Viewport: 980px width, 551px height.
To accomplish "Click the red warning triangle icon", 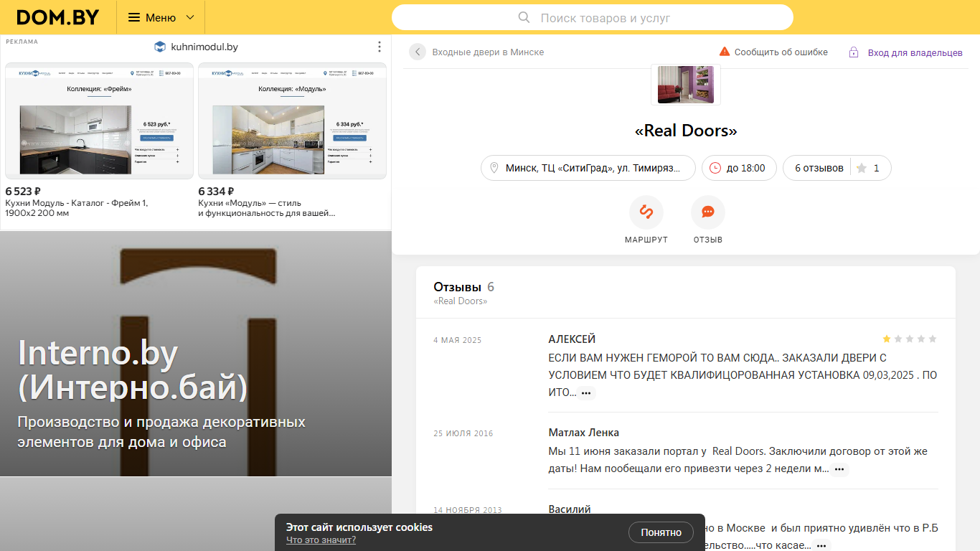I will [x=725, y=52].
